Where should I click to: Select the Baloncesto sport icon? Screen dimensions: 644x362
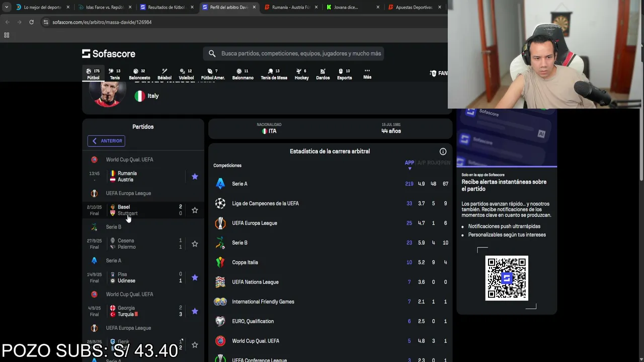click(139, 74)
